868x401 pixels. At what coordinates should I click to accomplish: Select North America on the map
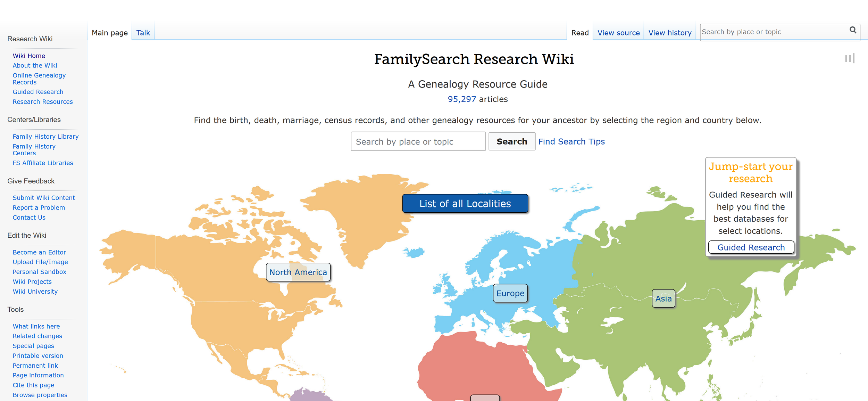click(298, 272)
